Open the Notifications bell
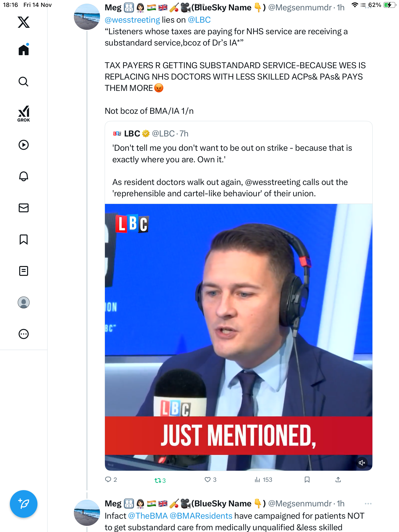Screen dimensions: 399x532 pos(24,176)
